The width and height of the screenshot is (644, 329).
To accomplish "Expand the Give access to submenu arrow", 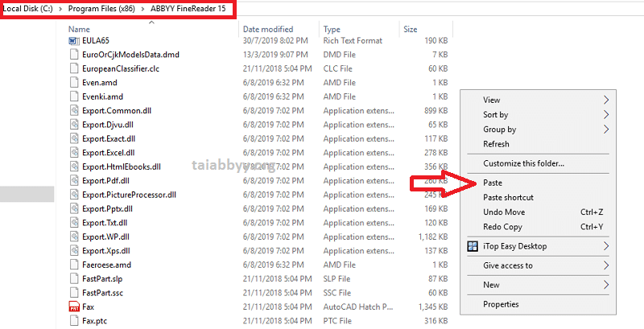I will 606,265.
